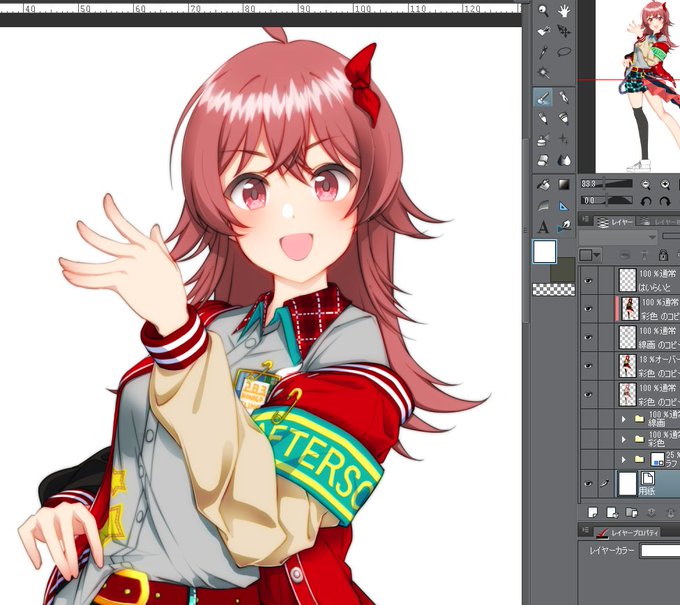680x605 pixels.
Task: Switch to the レイヤー tab
Action: pos(615,222)
